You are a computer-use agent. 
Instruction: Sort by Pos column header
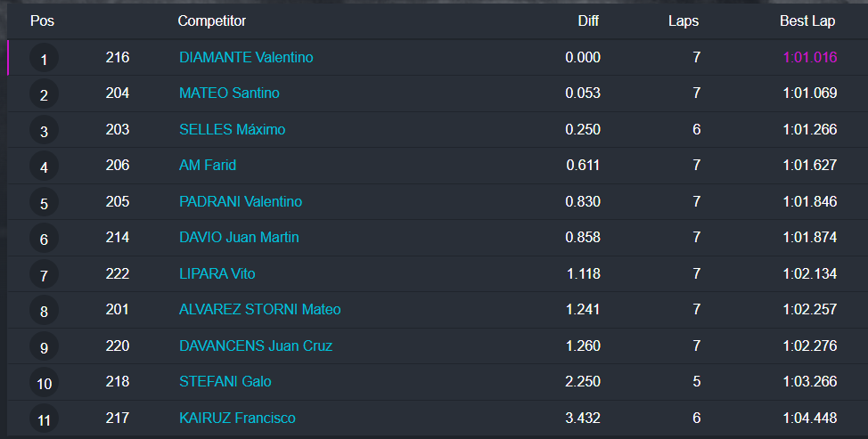pyautogui.click(x=42, y=20)
